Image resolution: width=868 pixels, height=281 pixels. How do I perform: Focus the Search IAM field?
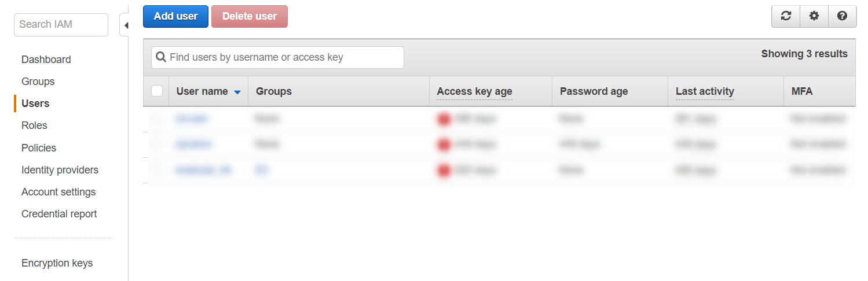tap(61, 24)
